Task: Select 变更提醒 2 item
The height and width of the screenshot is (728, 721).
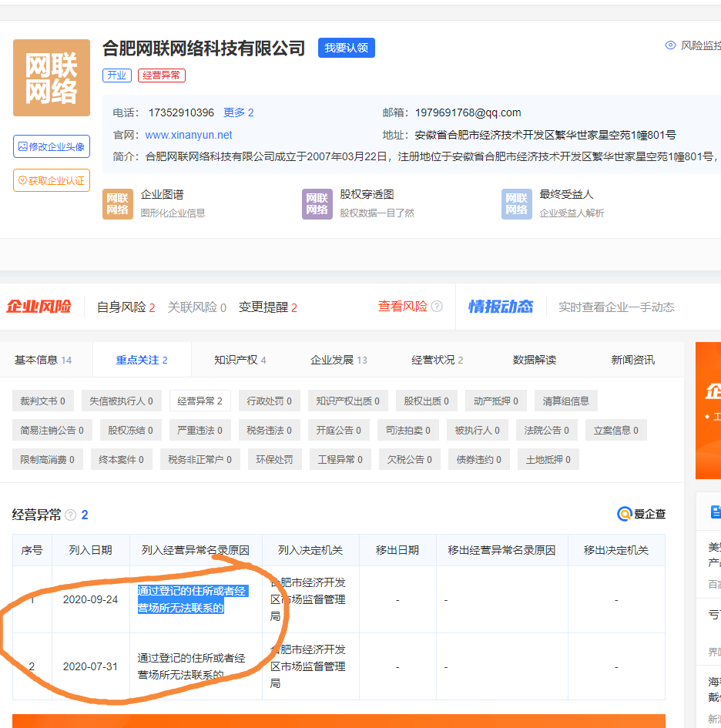Action: tap(268, 307)
